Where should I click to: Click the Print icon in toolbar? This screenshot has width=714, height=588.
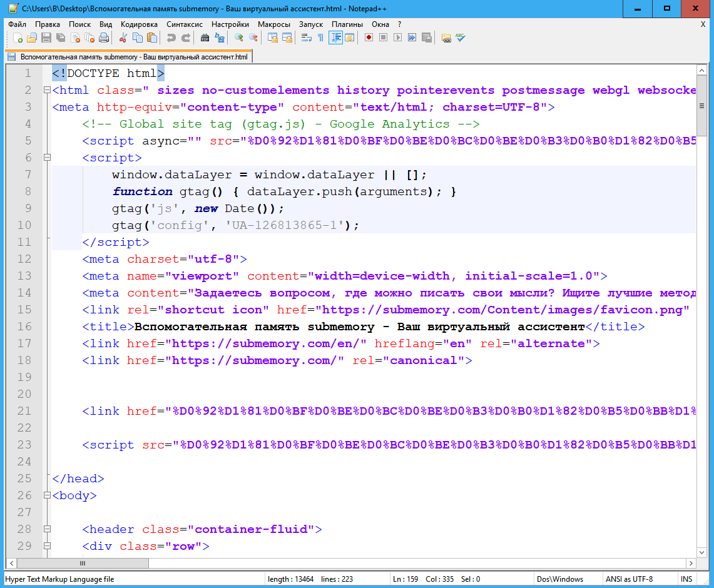click(x=104, y=38)
